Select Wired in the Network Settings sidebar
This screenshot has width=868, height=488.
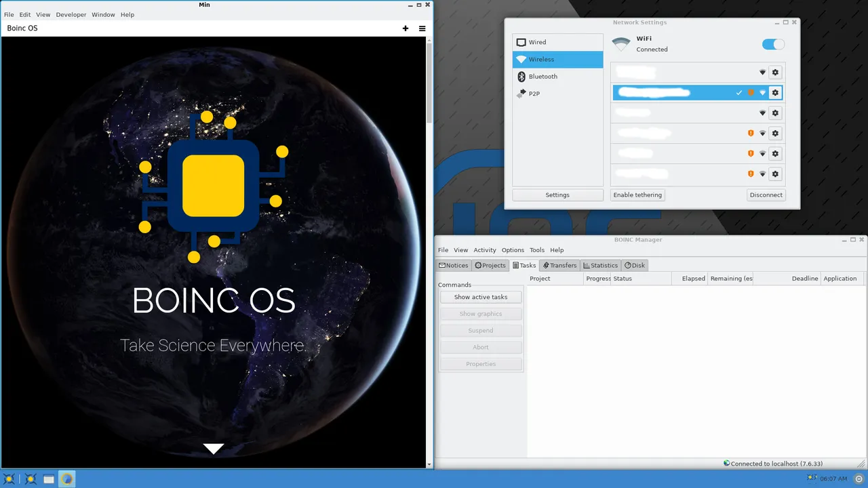(557, 42)
